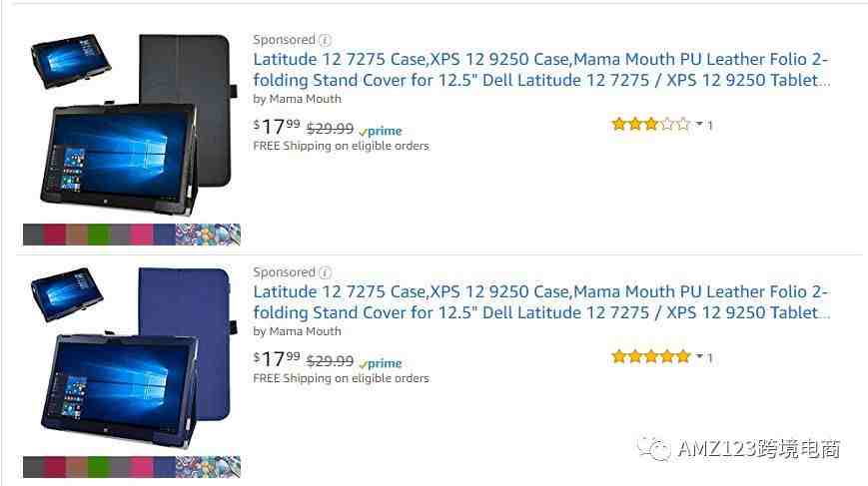The width and height of the screenshot is (868, 486).
Task: Click the three-star rating on the first listing
Action: 651,124
